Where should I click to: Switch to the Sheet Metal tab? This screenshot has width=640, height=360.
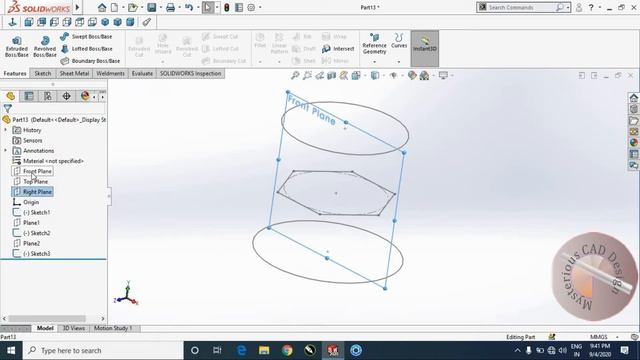[x=74, y=73]
